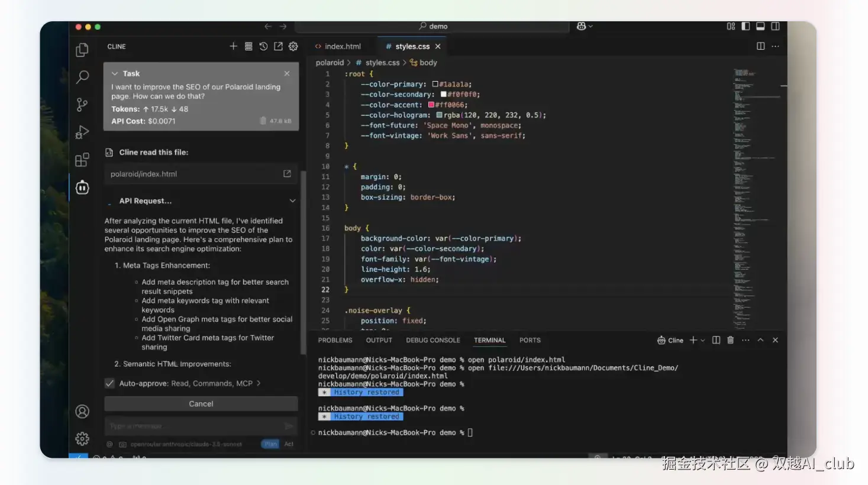Open color picker for #ff0066 accent swatch
The height and width of the screenshot is (485, 868).
coord(431,105)
